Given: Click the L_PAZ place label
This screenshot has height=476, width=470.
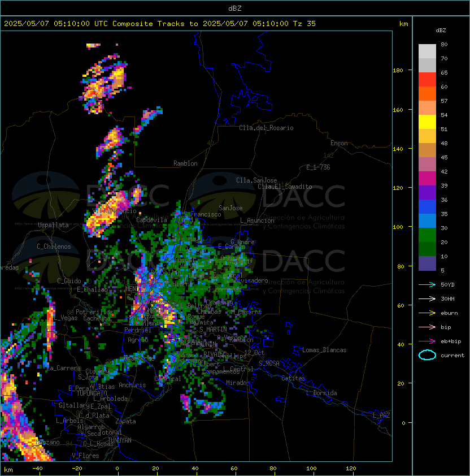Looking at the screenshot, I should point(381,416).
